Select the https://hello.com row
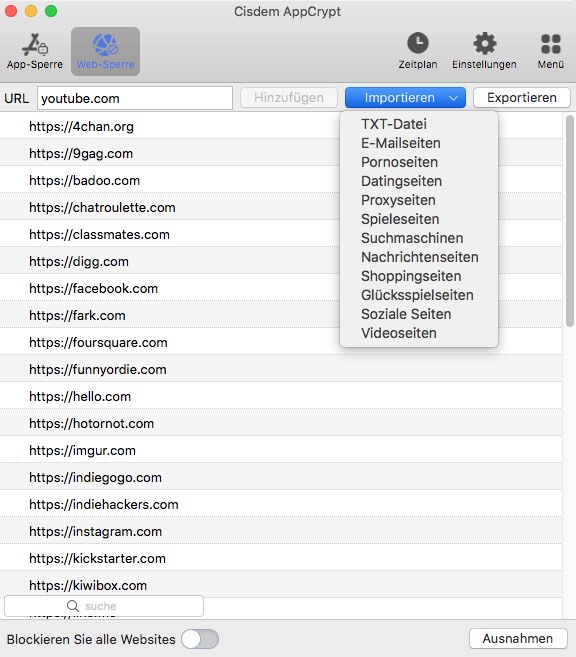The width and height of the screenshot is (576, 657). click(x=281, y=396)
